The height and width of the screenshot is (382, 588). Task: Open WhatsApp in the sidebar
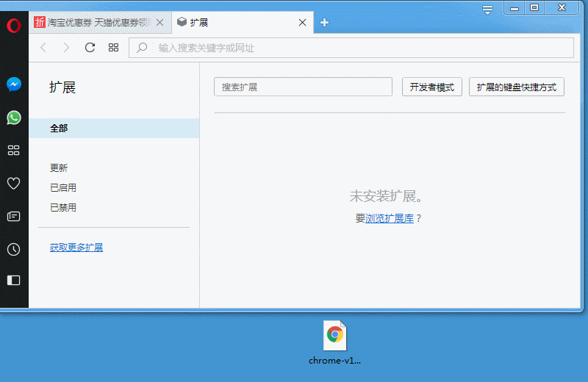pos(13,118)
